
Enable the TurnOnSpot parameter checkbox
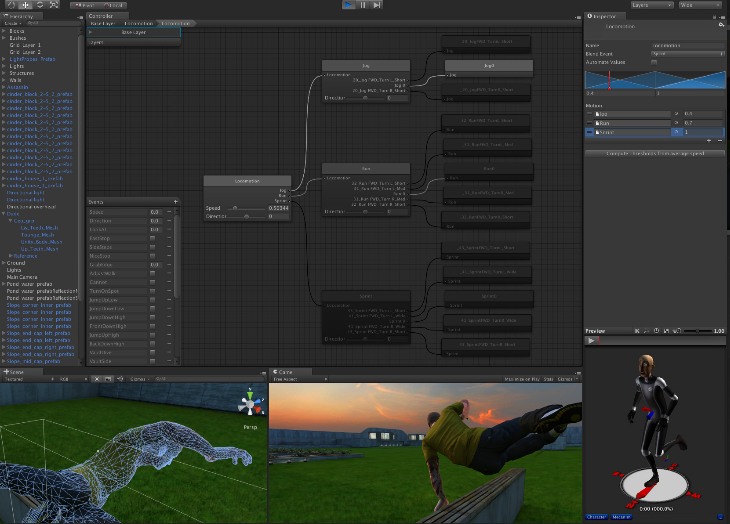click(152, 290)
